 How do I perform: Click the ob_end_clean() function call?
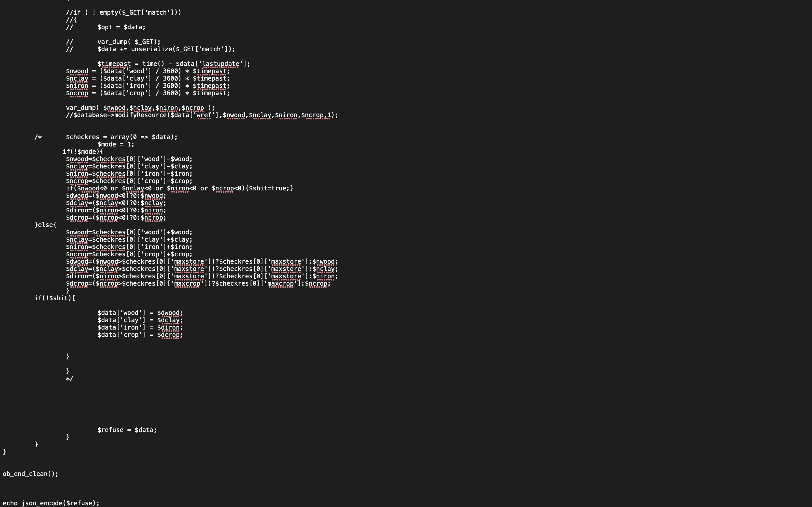click(x=30, y=474)
